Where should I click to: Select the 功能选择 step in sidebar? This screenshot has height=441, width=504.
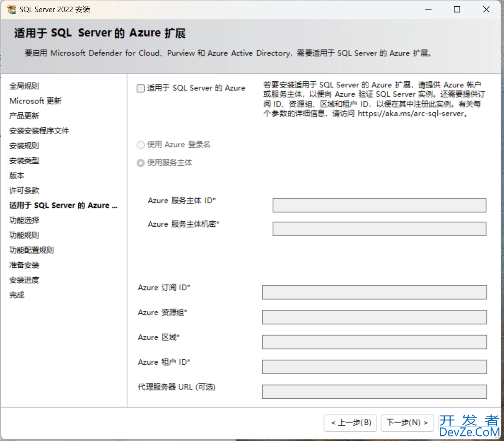point(24,220)
